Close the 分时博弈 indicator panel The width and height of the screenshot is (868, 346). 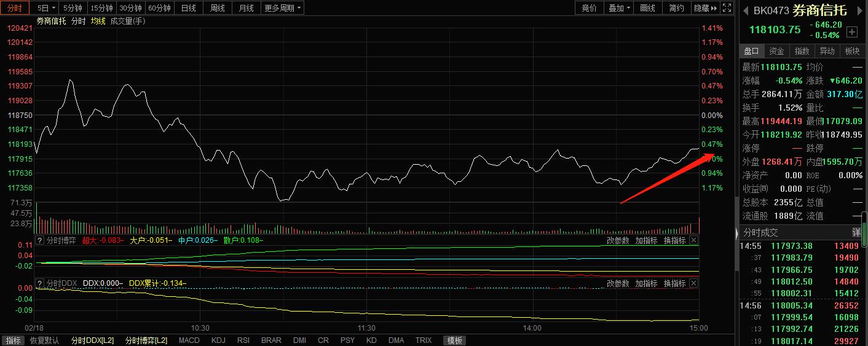(693, 240)
